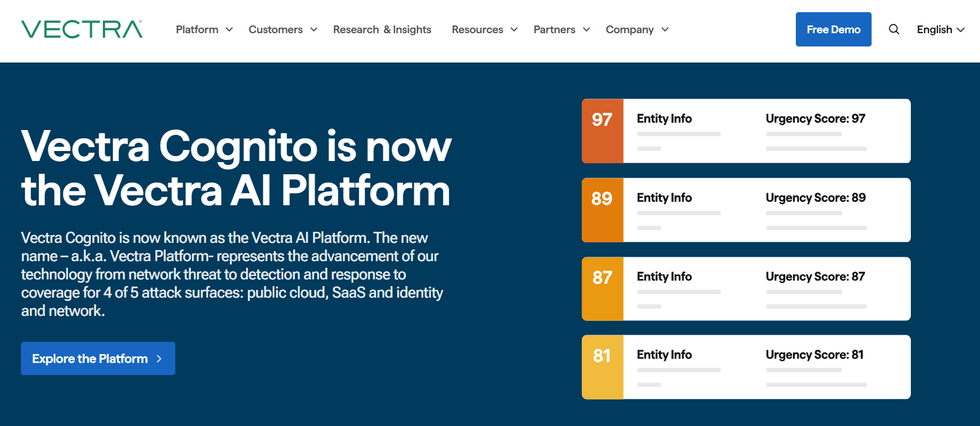Expand the Platform menu chevron
Image resolution: width=980 pixels, height=426 pixels.
(x=229, y=30)
